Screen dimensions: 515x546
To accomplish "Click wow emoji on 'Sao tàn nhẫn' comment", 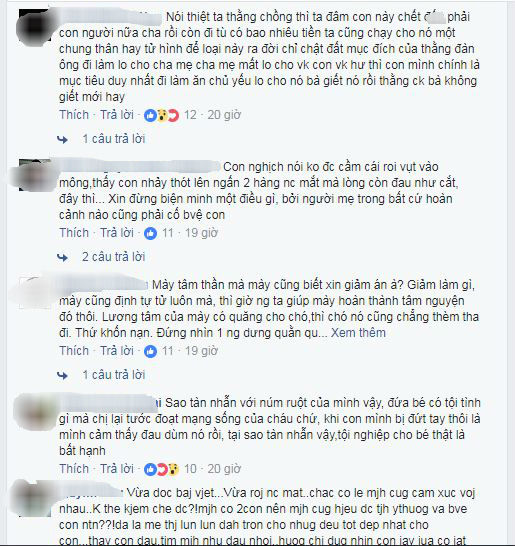I will [173, 469].
